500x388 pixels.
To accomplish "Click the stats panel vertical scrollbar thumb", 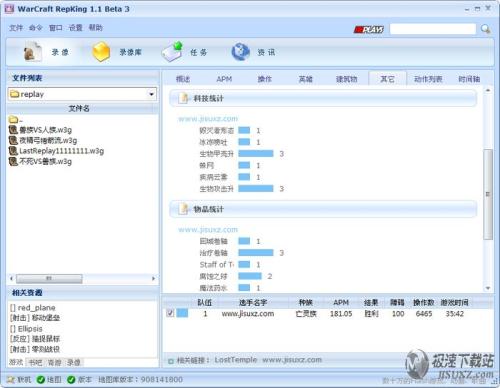I will pos(488,194).
